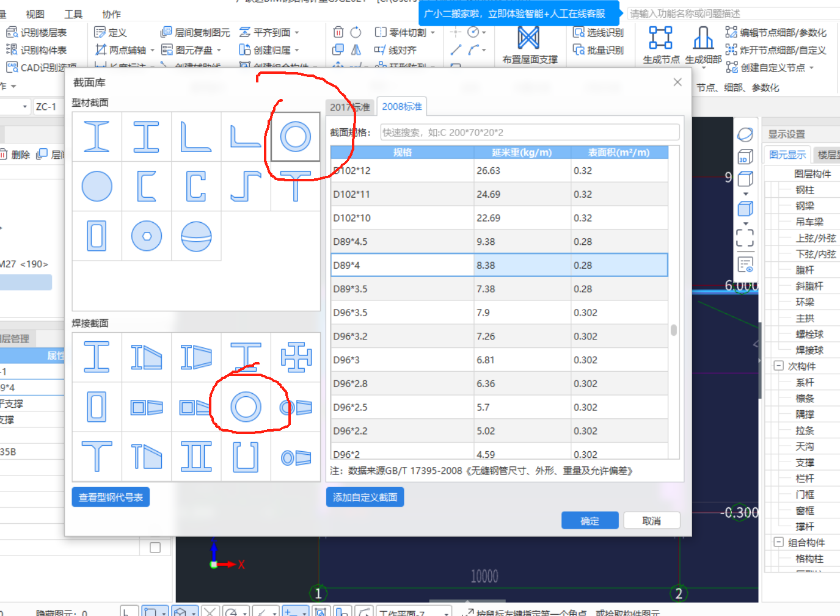Viewport: 840px width, 616px height.
Task: Select the D102*12 row
Action: click(499, 170)
